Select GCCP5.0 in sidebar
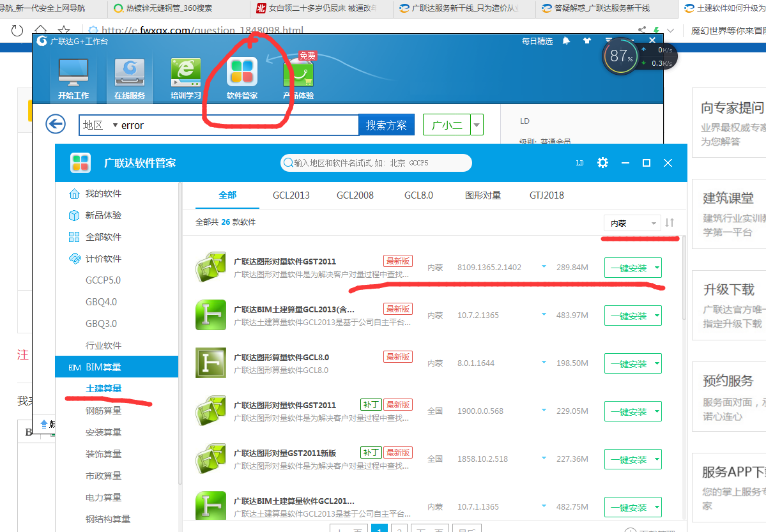 tap(103, 280)
